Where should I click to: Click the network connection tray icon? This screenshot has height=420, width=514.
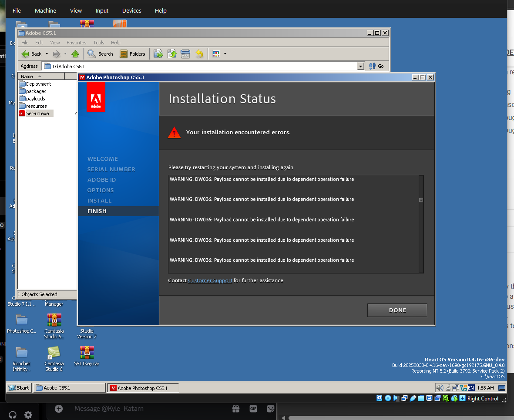point(456,388)
